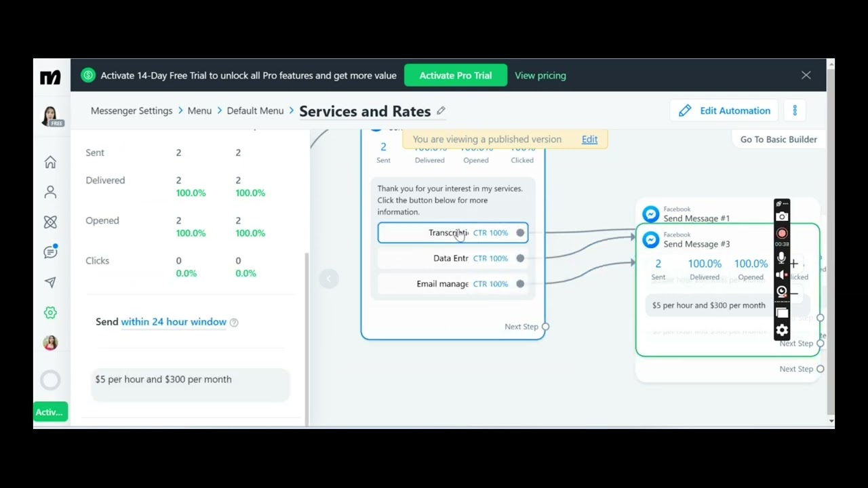Image resolution: width=868 pixels, height=488 pixels.
Task: Click the Next Step connector on the main card
Action: point(545,327)
